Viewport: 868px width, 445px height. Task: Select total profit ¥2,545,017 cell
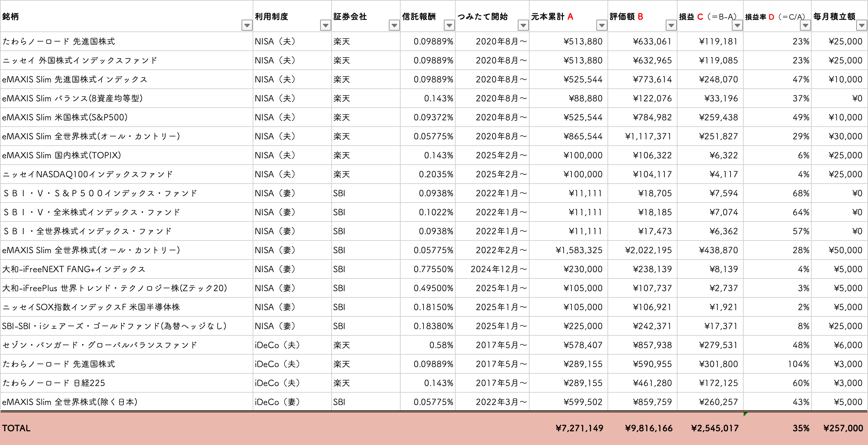tap(710, 428)
